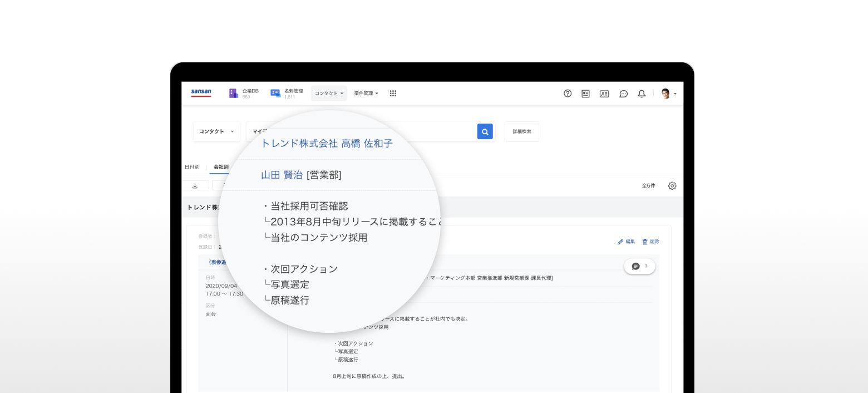Click the line 8月上旬に原稿作成の上、提出。

pyautogui.click(x=369, y=376)
